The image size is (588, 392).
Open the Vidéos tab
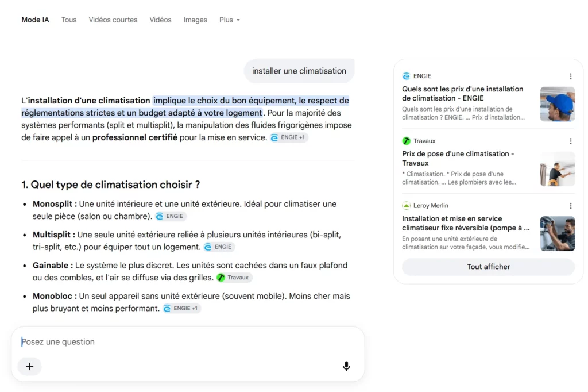point(161,20)
